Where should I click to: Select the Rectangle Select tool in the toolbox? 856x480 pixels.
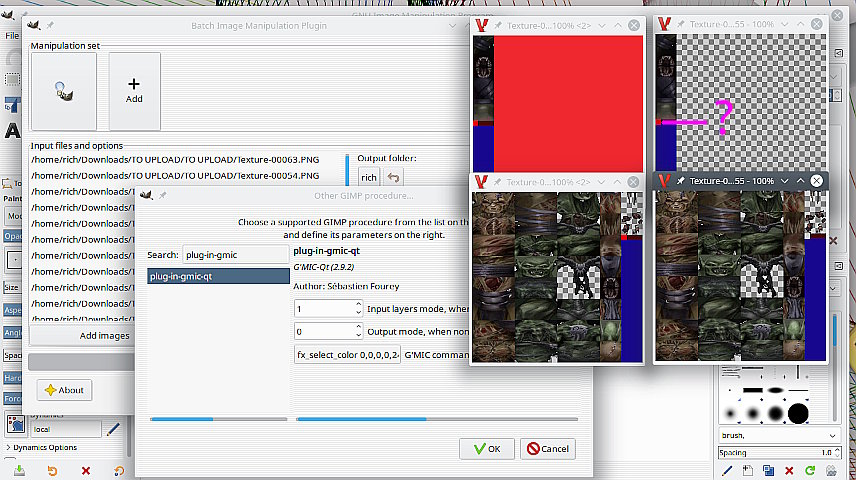click(12, 80)
